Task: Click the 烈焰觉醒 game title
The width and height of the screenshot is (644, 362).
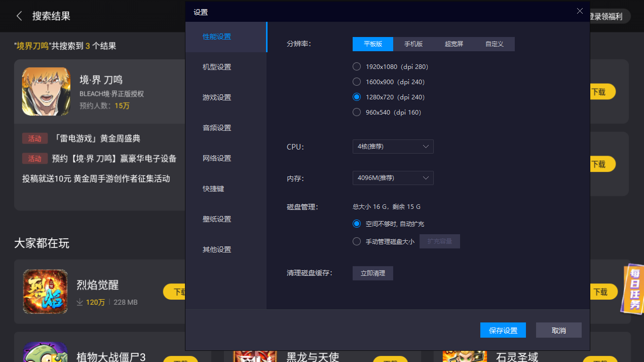Action: pyautogui.click(x=97, y=285)
